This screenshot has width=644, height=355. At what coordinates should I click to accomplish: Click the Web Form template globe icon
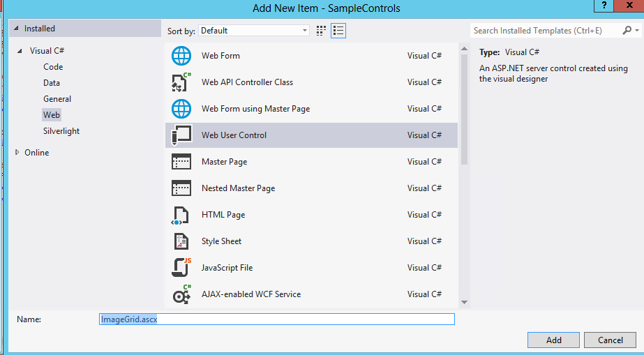(x=181, y=56)
